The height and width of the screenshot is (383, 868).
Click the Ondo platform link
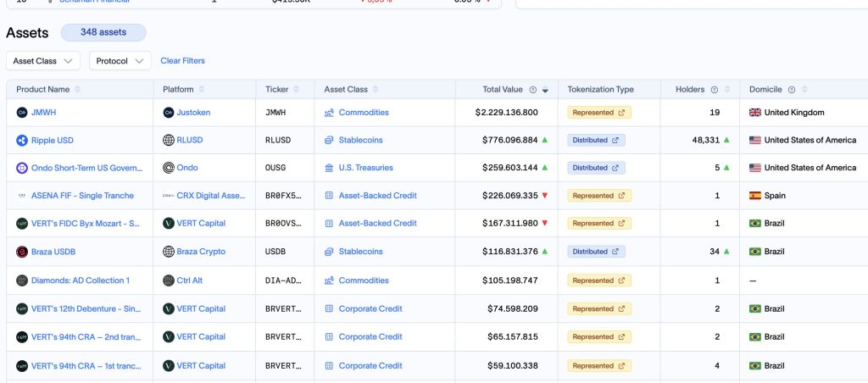coord(187,168)
